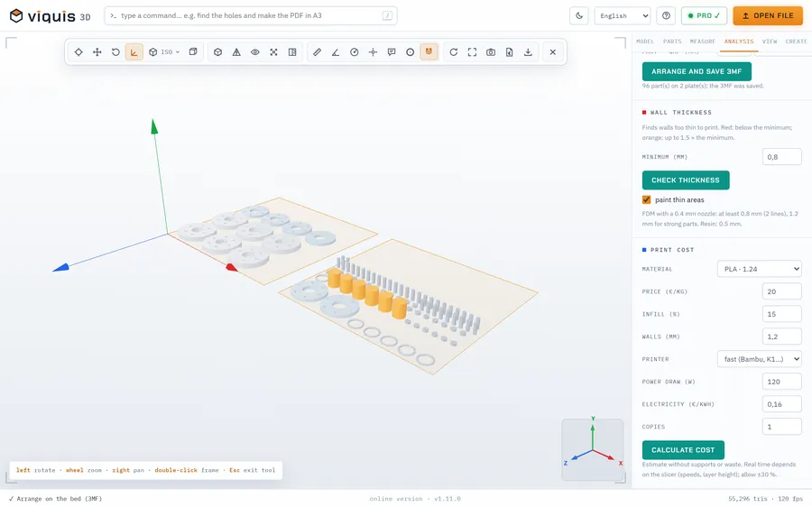Click the CHECK THICKNESS button
The image size is (812, 507).
tap(686, 180)
